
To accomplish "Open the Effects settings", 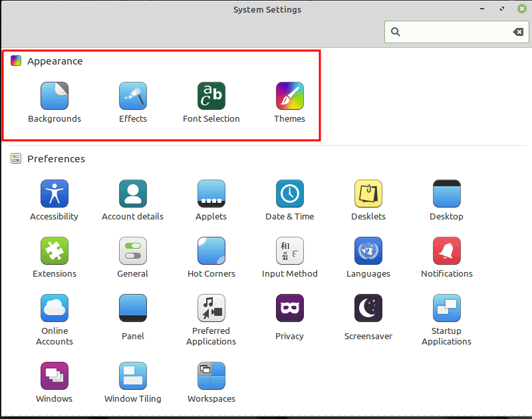I will click(133, 95).
